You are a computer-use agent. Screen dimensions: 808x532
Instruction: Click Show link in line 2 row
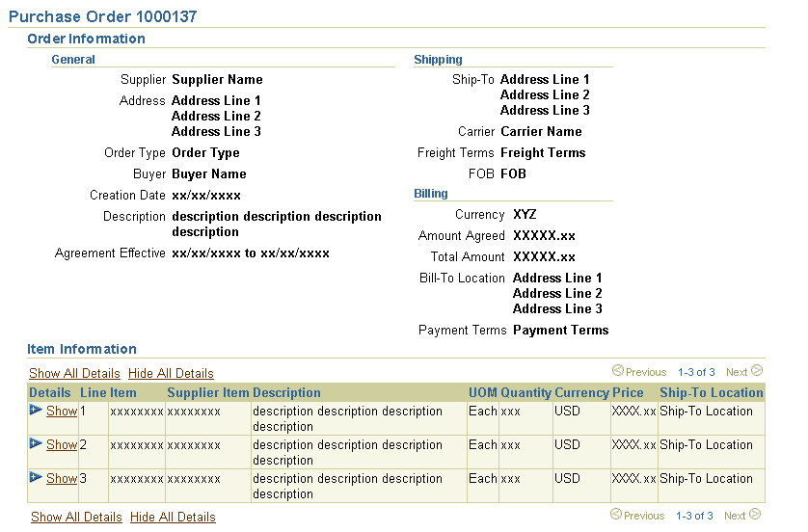(x=62, y=444)
